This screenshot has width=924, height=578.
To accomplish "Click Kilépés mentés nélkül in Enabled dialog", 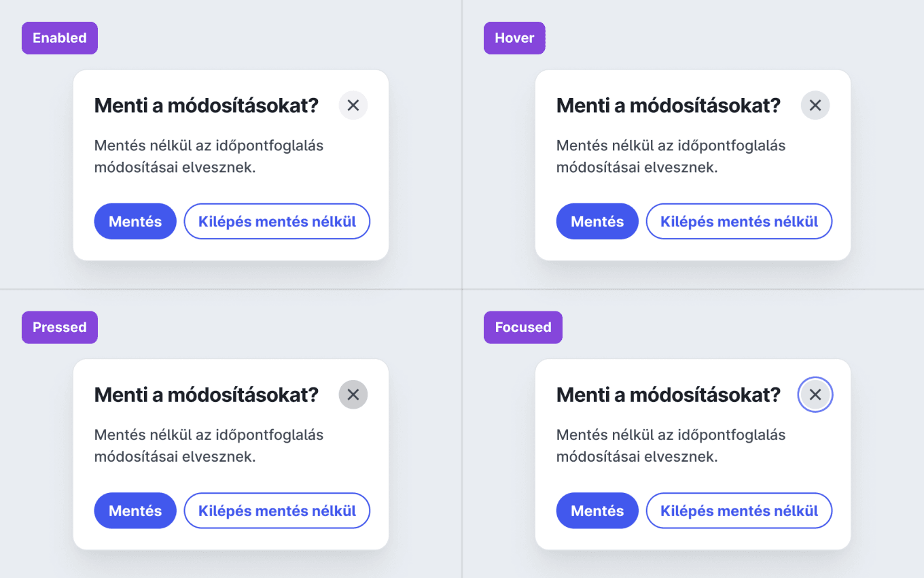I will [x=277, y=222].
